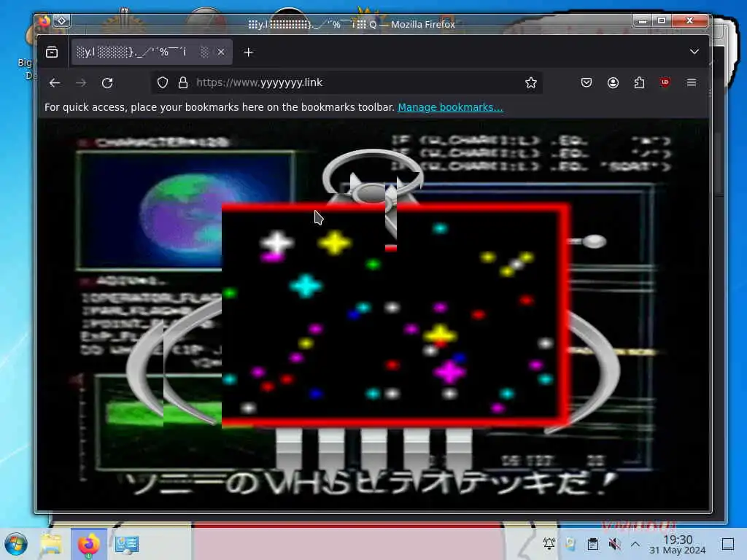Toggle the muted volume tray icon
Image resolution: width=747 pixels, height=560 pixels.
tap(614, 544)
